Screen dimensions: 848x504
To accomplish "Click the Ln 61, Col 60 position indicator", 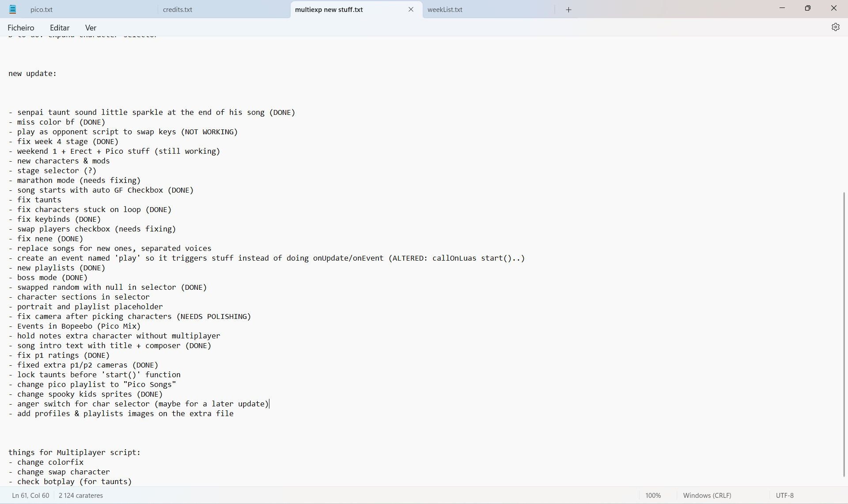I will tap(30, 495).
